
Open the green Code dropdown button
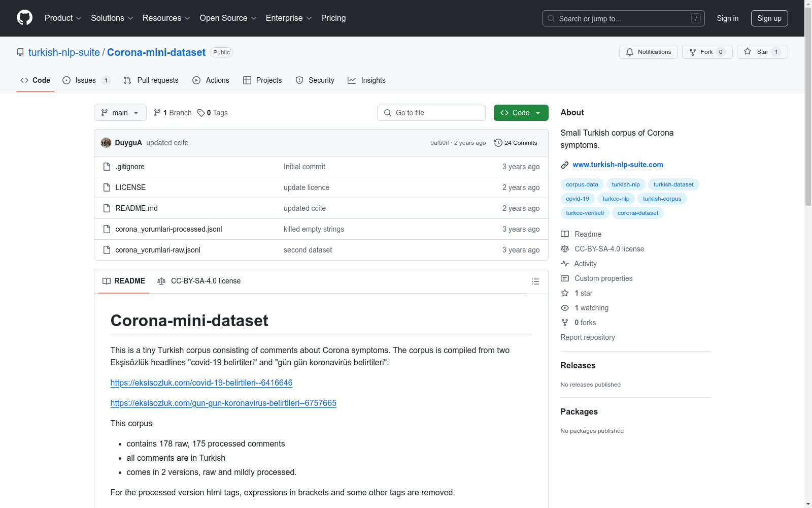point(521,113)
